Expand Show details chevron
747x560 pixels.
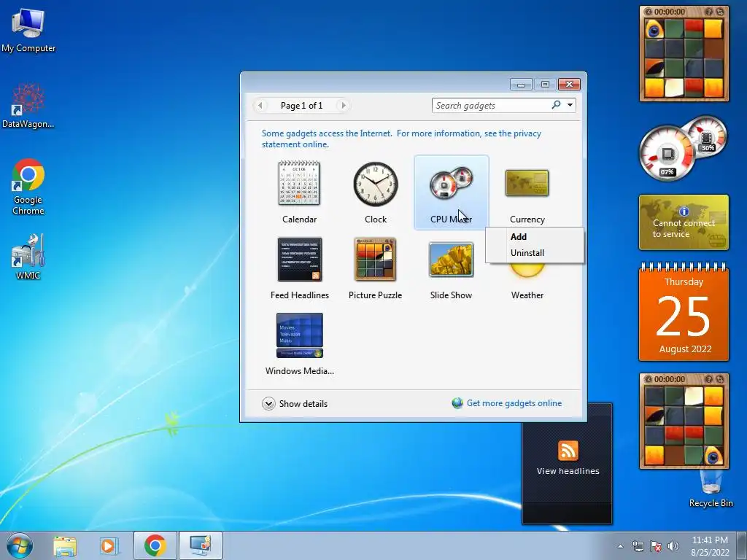pos(268,404)
